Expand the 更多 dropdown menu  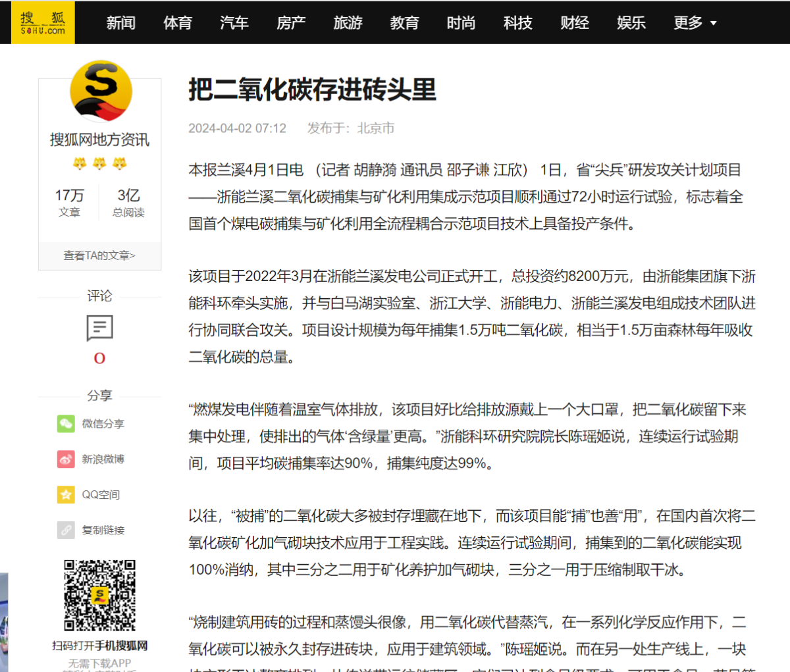pos(695,23)
